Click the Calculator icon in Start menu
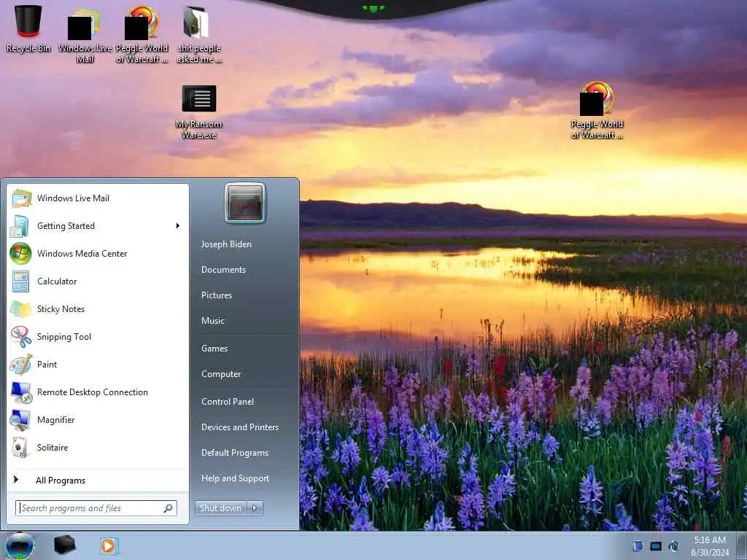 [x=20, y=281]
